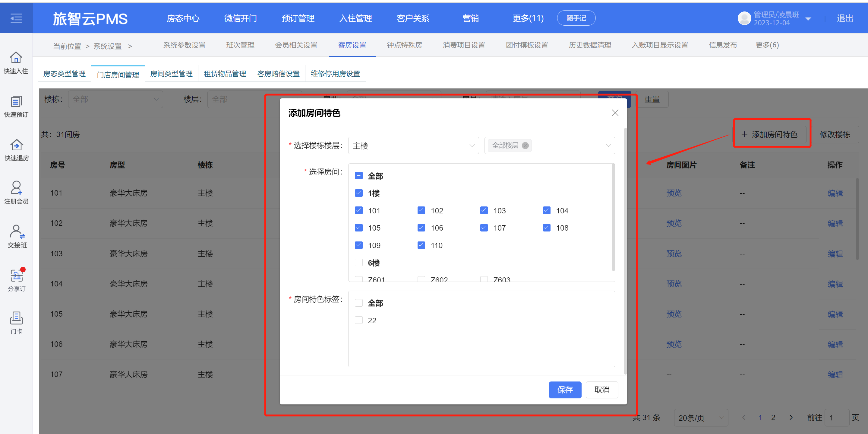Click the 修改楼栋 button
This screenshot has height=434, width=868.
point(835,134)
